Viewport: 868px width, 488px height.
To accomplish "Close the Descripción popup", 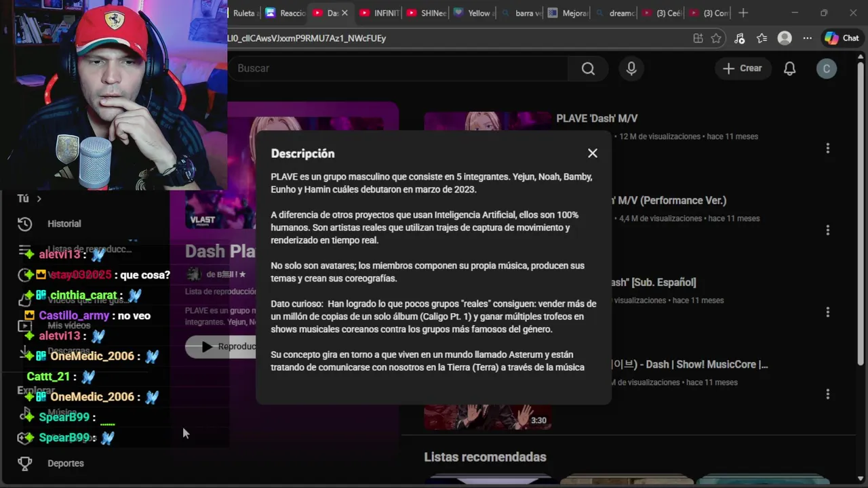I will [593, 153].
